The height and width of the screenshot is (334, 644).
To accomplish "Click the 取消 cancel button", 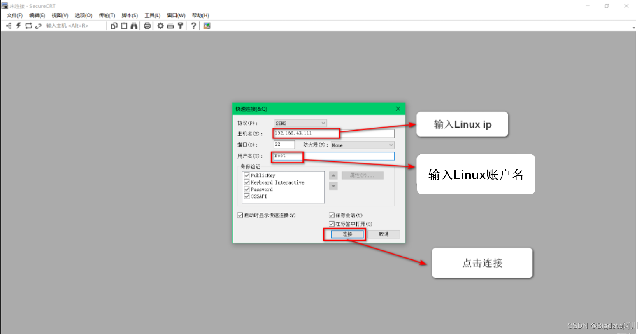I will coord(384,234).
